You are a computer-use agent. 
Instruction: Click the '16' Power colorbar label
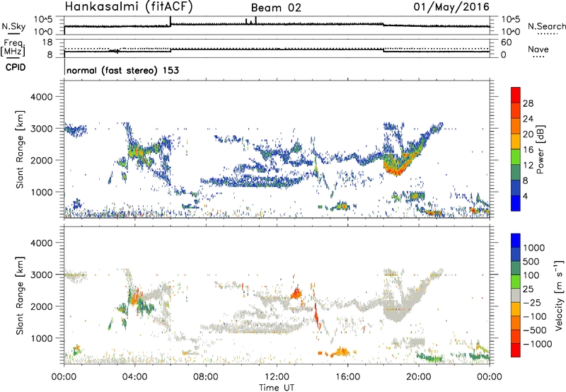(528, 150)
